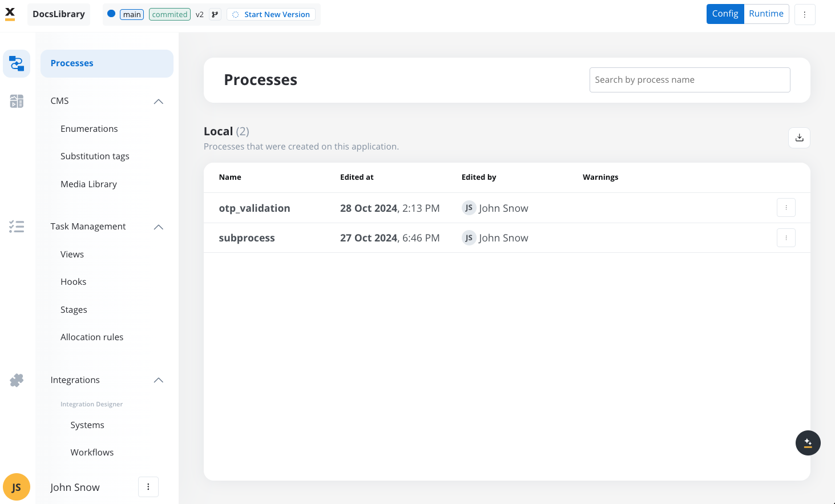Viewport: 835px width, 504px height.
Task: Open Hooks page
Action: point(73,282)
